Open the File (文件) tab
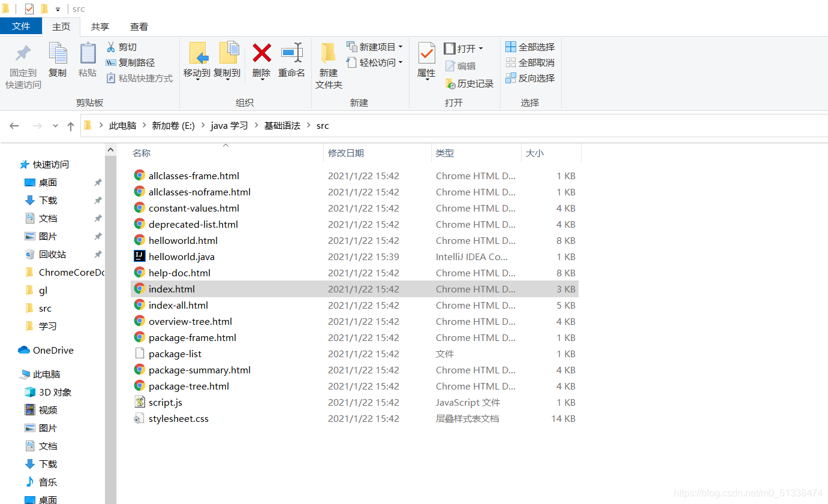The width and height of the screenshot is (828, 504). [21, 26]
